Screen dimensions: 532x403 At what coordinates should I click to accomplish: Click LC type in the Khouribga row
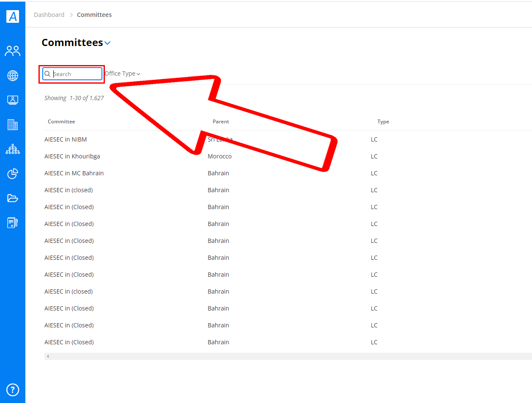(x=374, y=156)
